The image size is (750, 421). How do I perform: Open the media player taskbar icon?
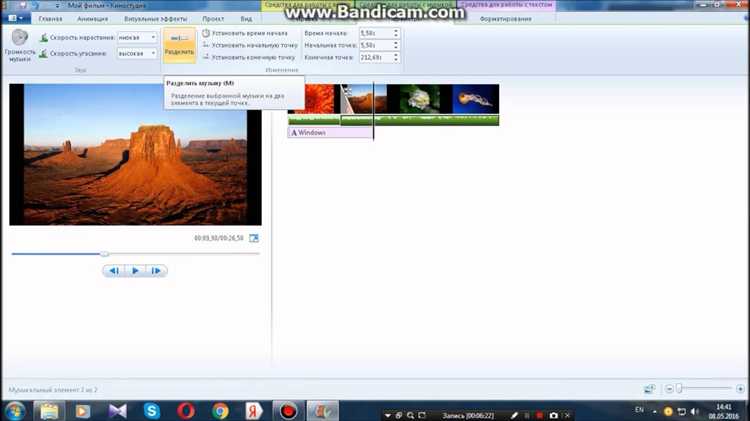(x=83, y=411)
